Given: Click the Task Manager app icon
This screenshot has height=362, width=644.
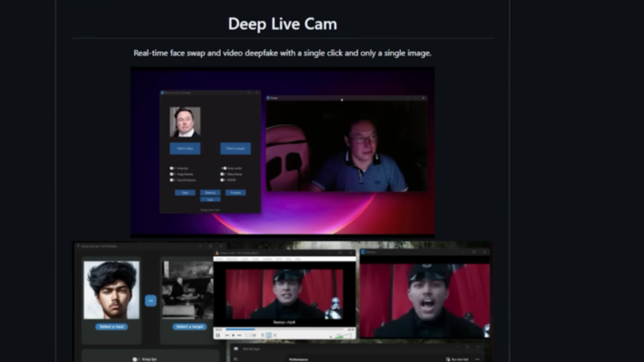Looking at the screenshot, I should coord(236,349).
